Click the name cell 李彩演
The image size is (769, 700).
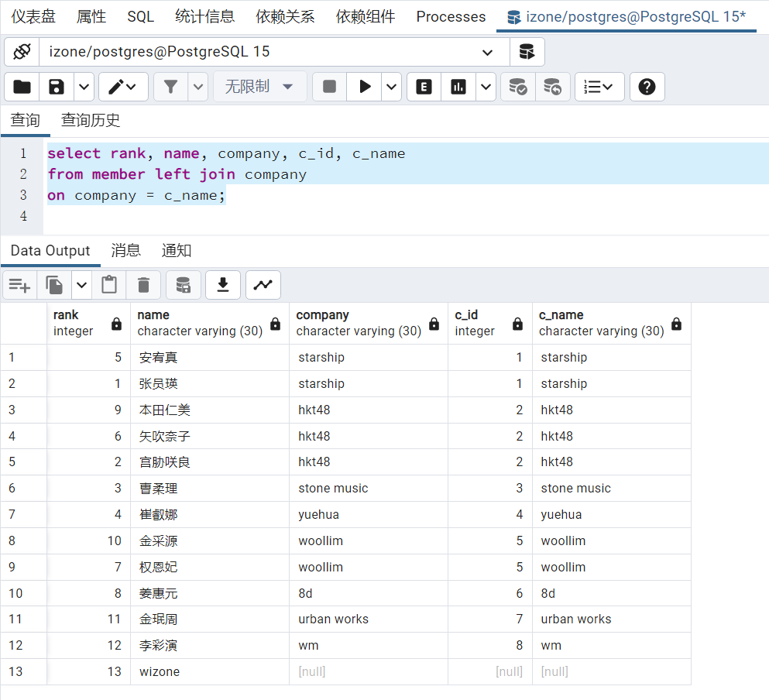coord(210,646)
